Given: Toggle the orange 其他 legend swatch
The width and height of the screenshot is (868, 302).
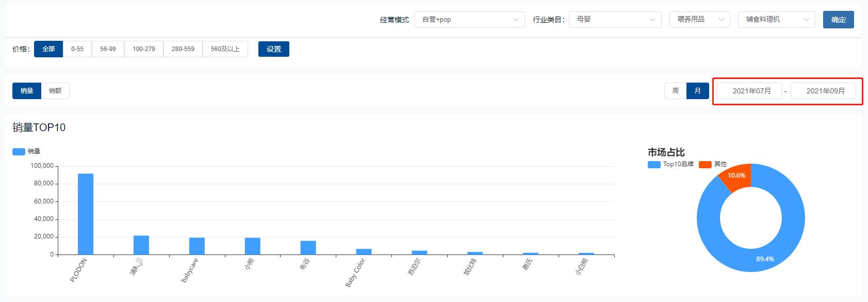Looking at the screenshot, I should [705, 164].
